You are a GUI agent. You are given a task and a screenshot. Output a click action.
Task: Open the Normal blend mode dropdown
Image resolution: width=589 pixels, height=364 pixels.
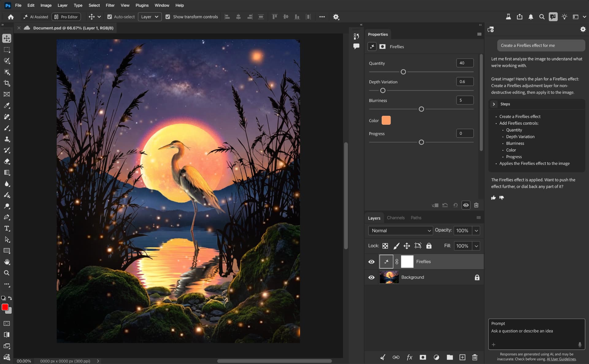pos(400,230)
